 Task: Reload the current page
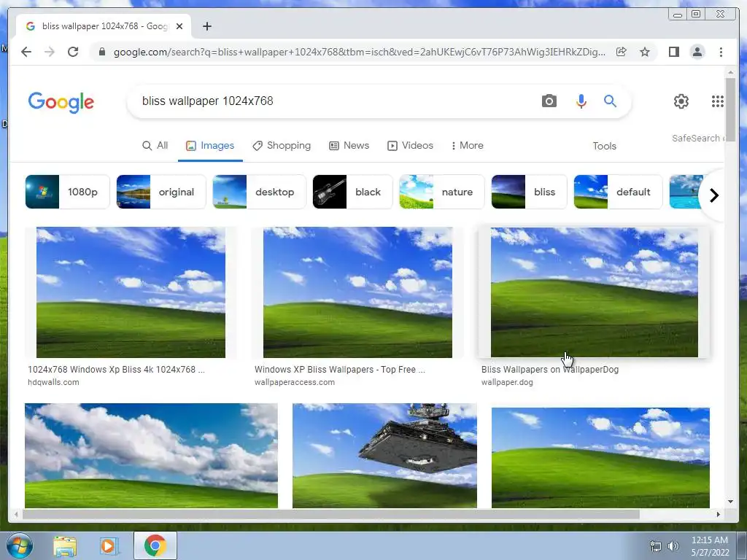click(x=73, y=52)
